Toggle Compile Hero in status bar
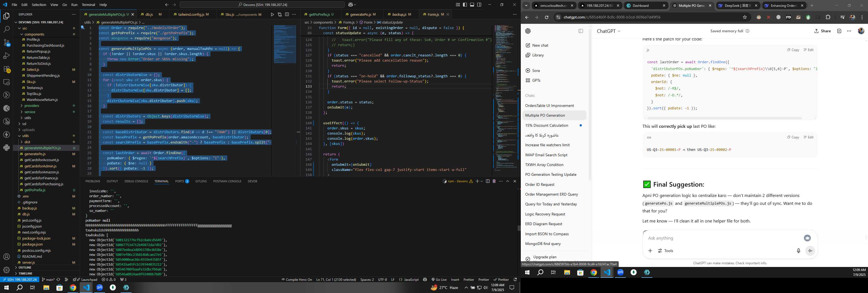The height and width of the screenshot is (293, 868). [x=296, y=279]
